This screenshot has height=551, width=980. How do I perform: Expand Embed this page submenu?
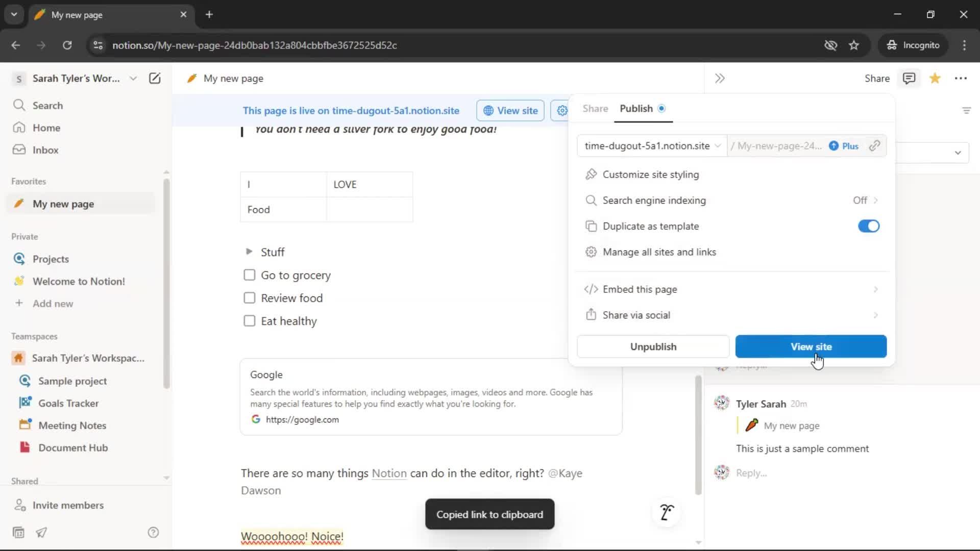click(732, 289)
